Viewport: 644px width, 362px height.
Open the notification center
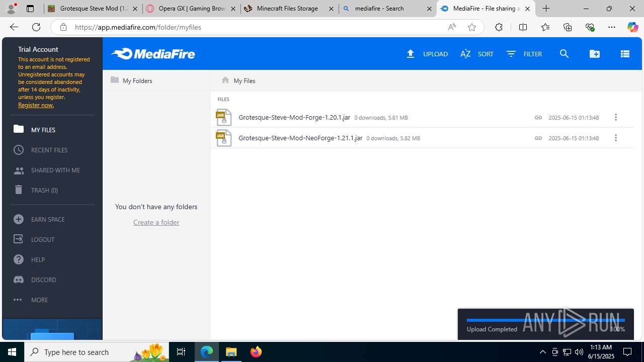627,352
